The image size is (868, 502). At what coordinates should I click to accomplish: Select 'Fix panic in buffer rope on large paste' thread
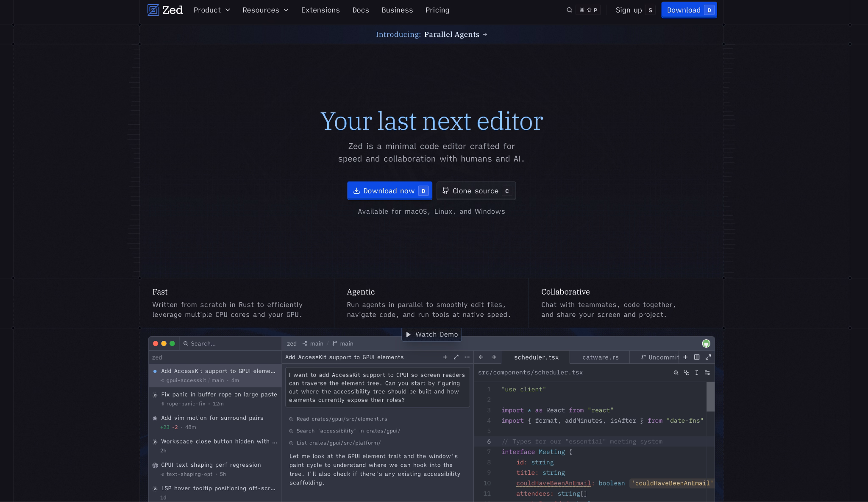pos(215,399)
